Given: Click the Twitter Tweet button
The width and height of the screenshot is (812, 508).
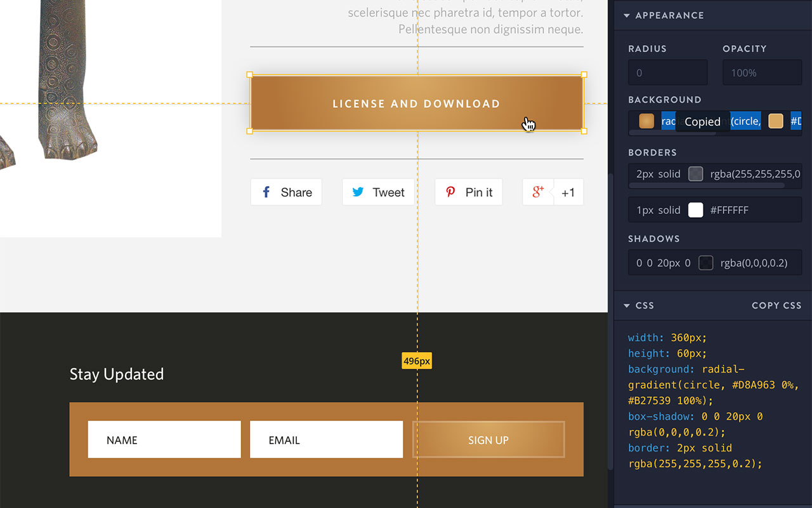Looking at the screenshot, I should (x=378, y=192).
